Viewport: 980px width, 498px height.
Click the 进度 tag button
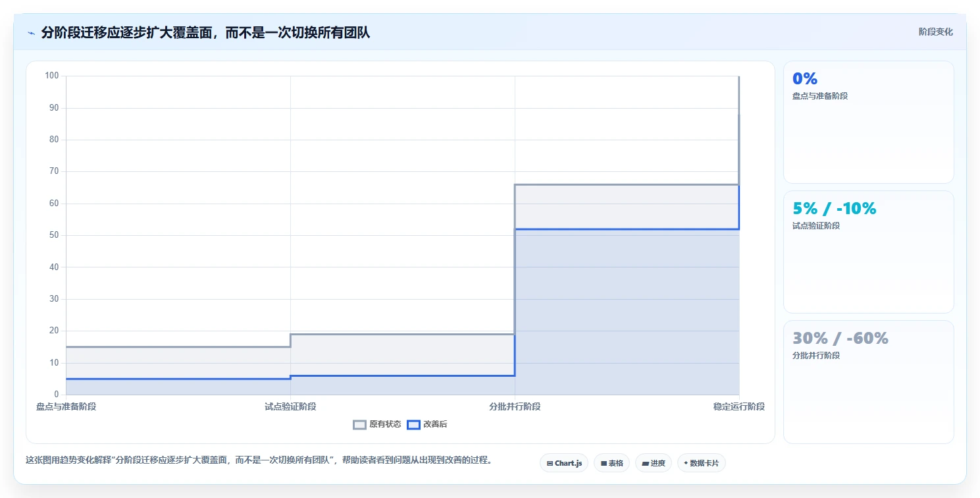tap(654, 463)
